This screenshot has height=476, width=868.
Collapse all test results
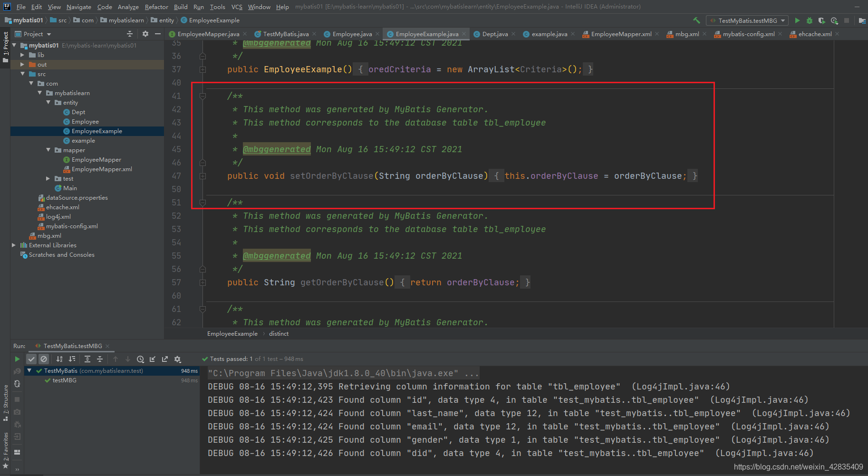100,359
